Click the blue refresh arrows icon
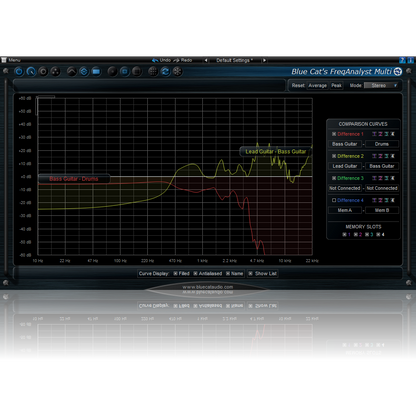This screenshot has width=416, height=416. coord(165,71)
